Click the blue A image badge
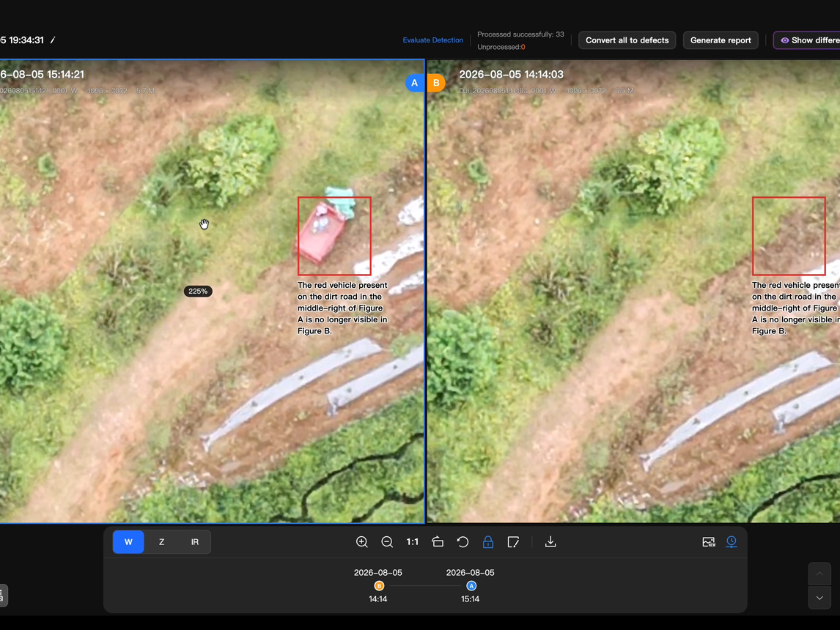The width and height of the screenshot is (840, 630). click(x=414, y=83)
